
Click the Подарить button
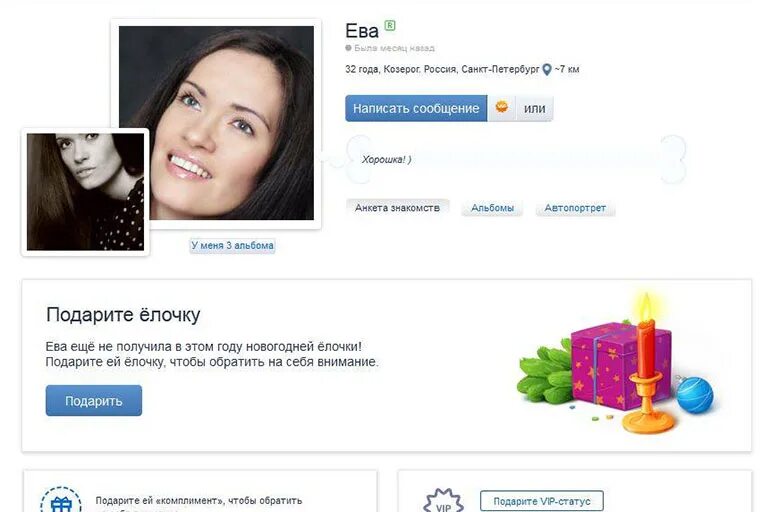pos(94,401)
